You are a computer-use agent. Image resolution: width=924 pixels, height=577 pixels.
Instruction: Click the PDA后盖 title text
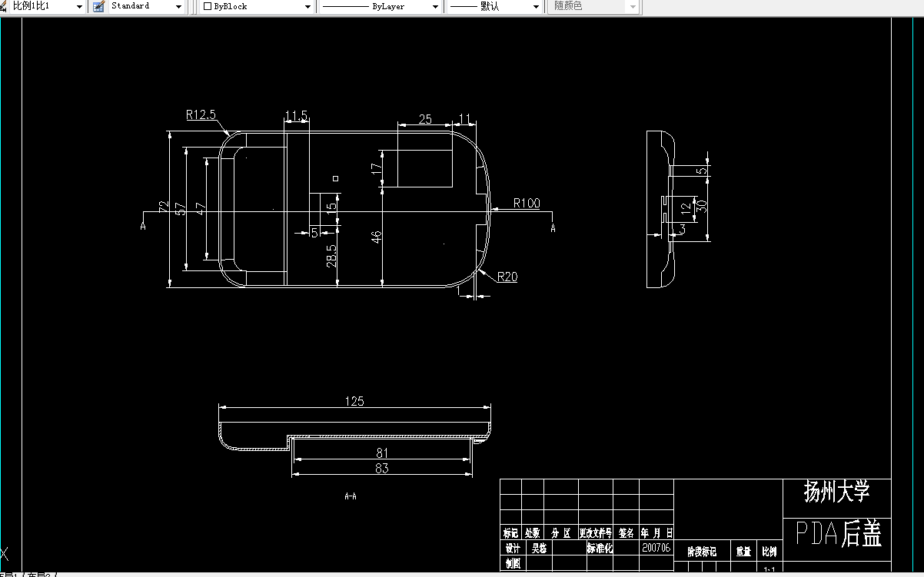[x=838, y=535]
